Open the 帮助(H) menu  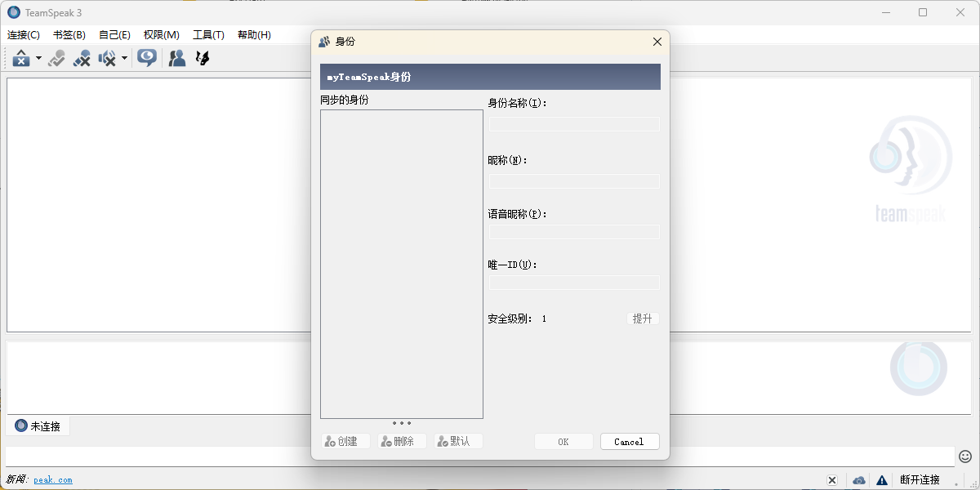[254, 35]
